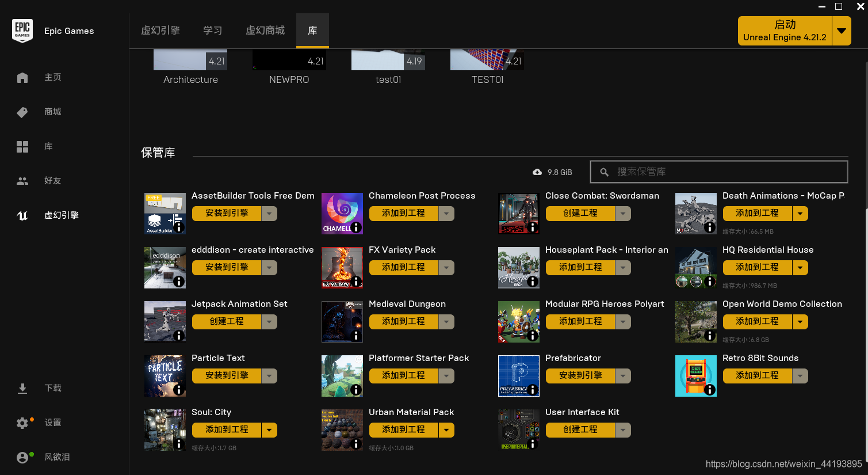Open 商城 in the sidebar

point(53,112)
